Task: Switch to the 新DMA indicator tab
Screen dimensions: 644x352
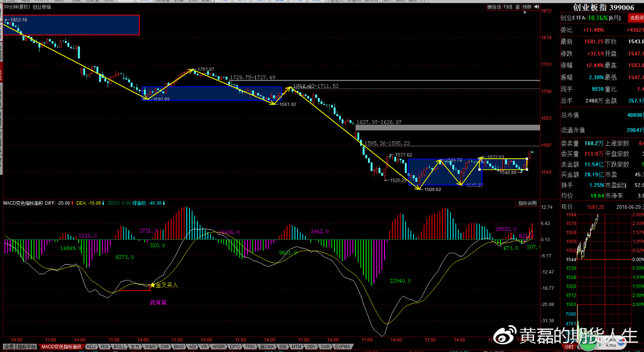Action: coord(267,346)
